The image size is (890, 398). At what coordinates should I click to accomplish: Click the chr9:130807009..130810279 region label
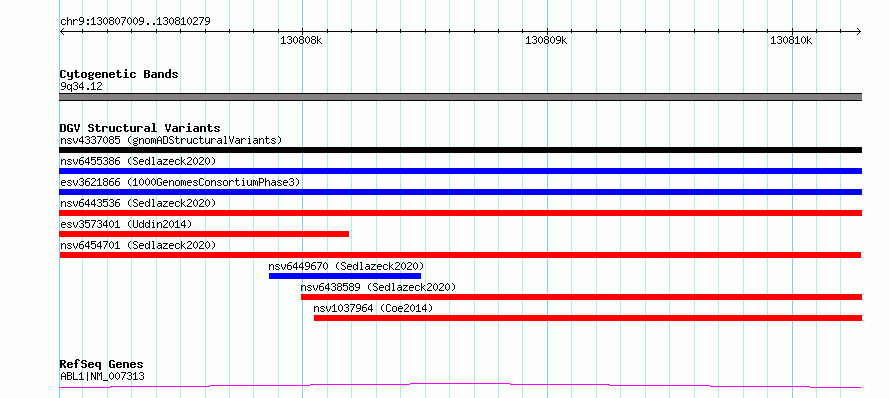pos(135,22)
